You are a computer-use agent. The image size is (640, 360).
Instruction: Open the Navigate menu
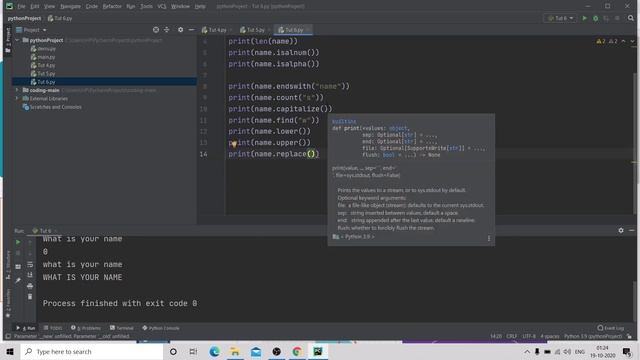tap(70, 6)
